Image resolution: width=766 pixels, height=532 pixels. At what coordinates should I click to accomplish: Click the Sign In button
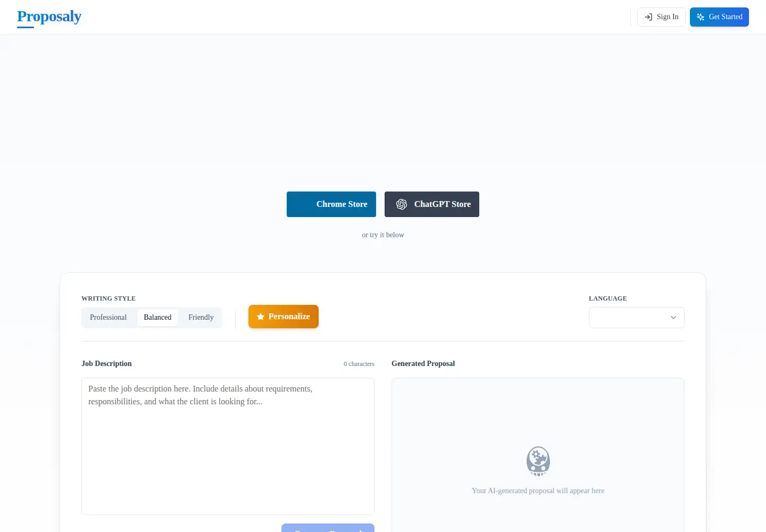click(x=661, y=17)
